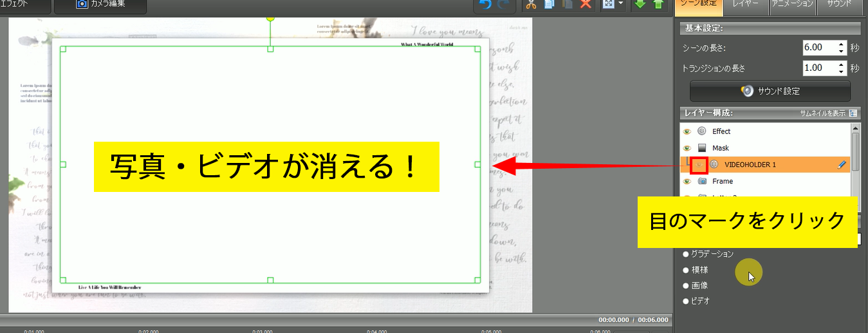
Task: Click the fit-to-screen icon in toolbar
Action: tap(607, 5)
